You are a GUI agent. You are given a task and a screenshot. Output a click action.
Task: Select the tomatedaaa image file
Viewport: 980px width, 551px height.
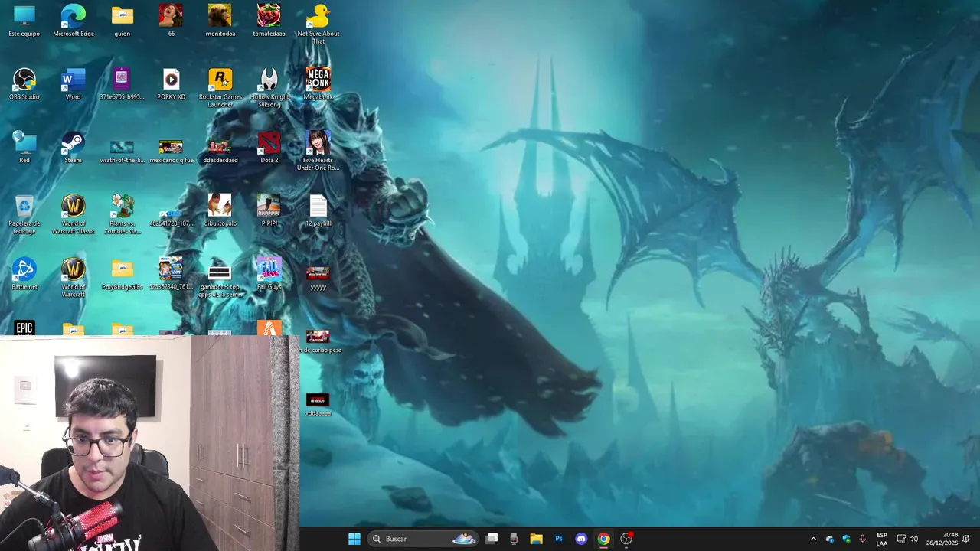269,21
